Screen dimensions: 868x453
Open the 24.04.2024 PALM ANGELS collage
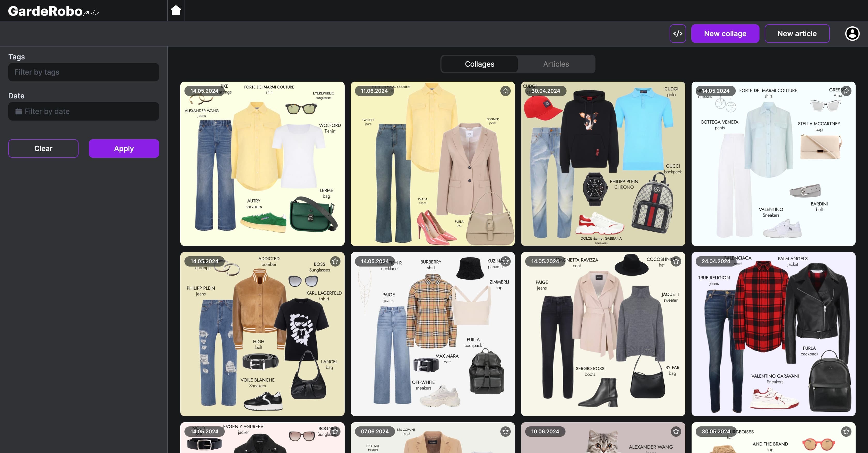pyautogui.click(x=773, y=334)
